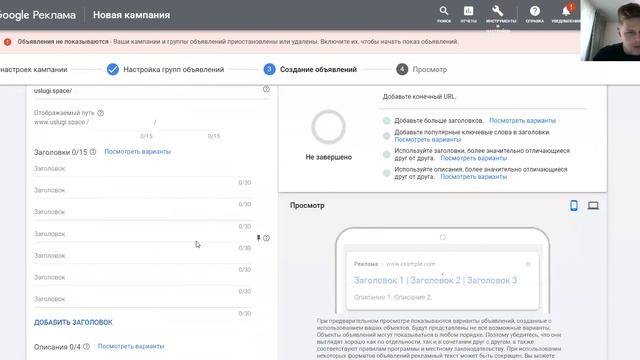Image resolution: width=640 pixels, height=360 pixels.
Task: Click Посмотреть варианты next to Заголовки
Action: pos(138,151)
